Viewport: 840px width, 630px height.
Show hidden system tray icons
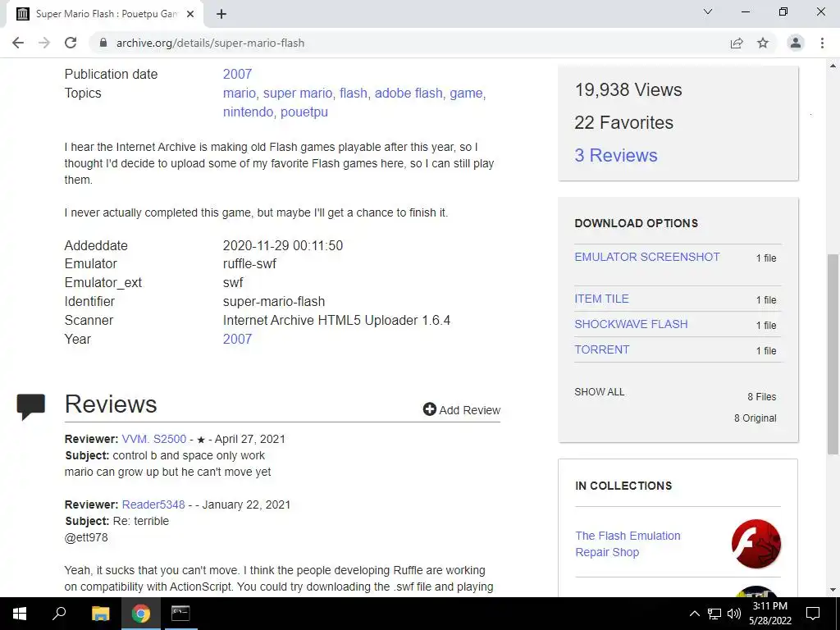694,614
